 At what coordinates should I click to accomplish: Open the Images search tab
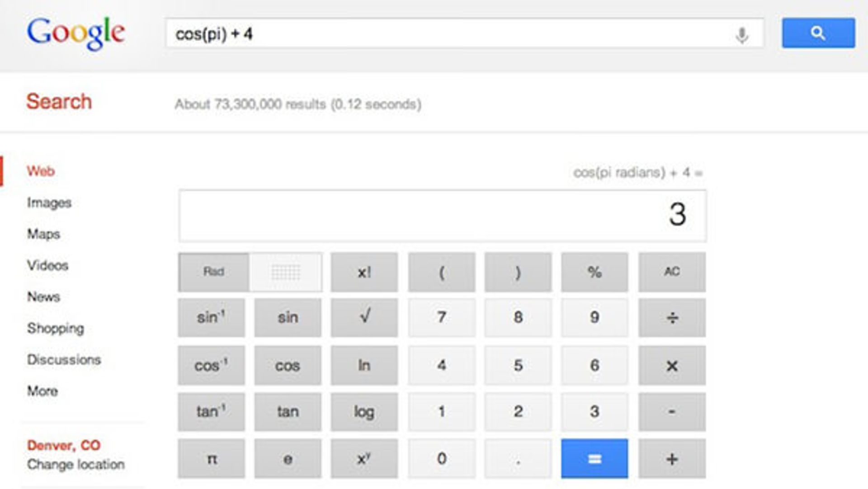49,203
